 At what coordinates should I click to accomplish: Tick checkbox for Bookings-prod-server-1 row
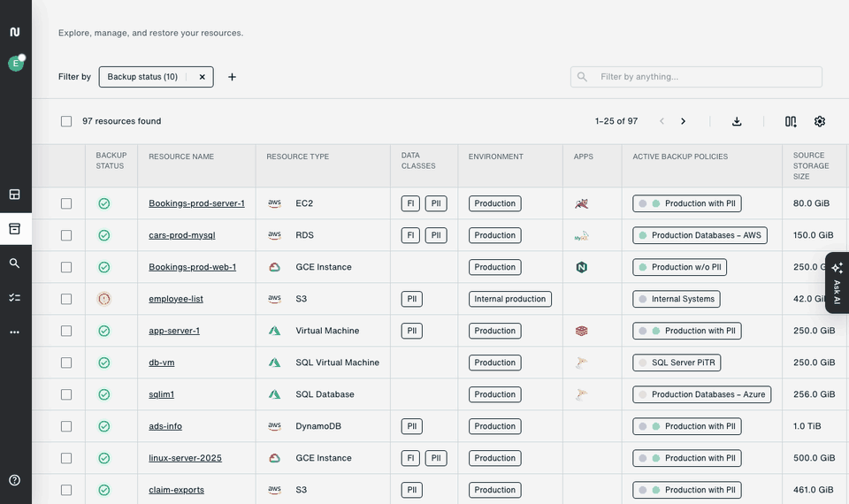[x=66, y=203]
